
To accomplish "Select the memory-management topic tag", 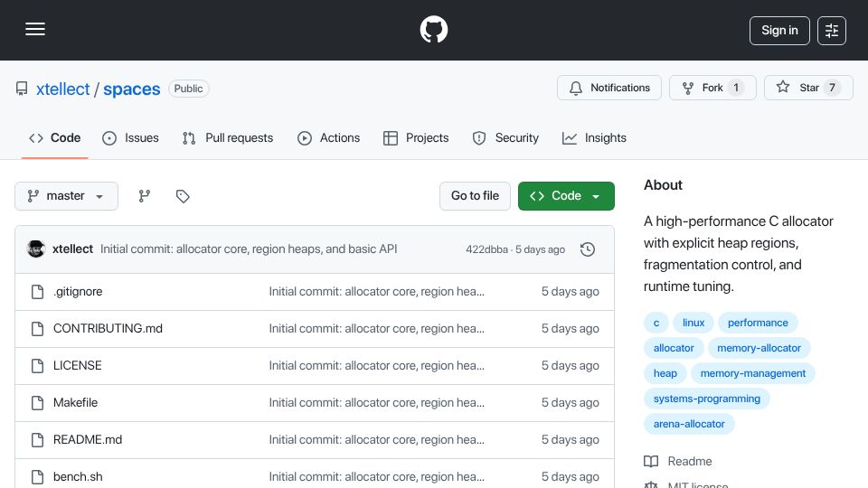I will click(753, 373).
